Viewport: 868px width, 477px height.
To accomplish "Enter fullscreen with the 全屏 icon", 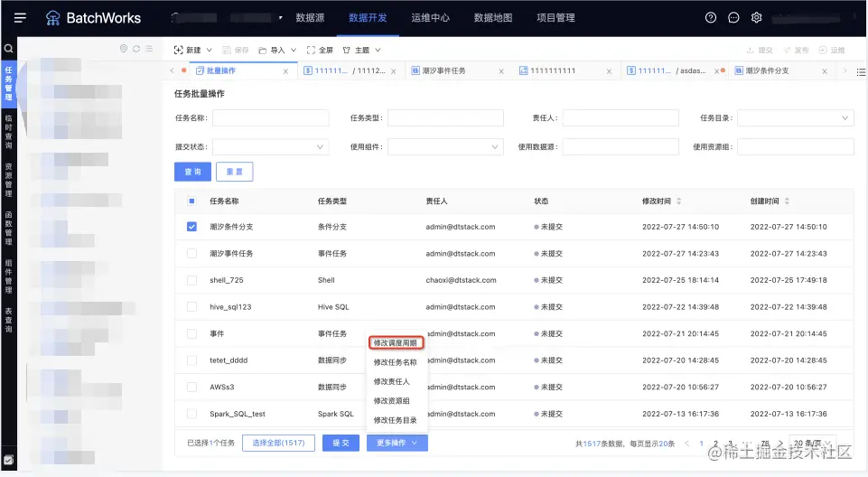I will point(311,50).
